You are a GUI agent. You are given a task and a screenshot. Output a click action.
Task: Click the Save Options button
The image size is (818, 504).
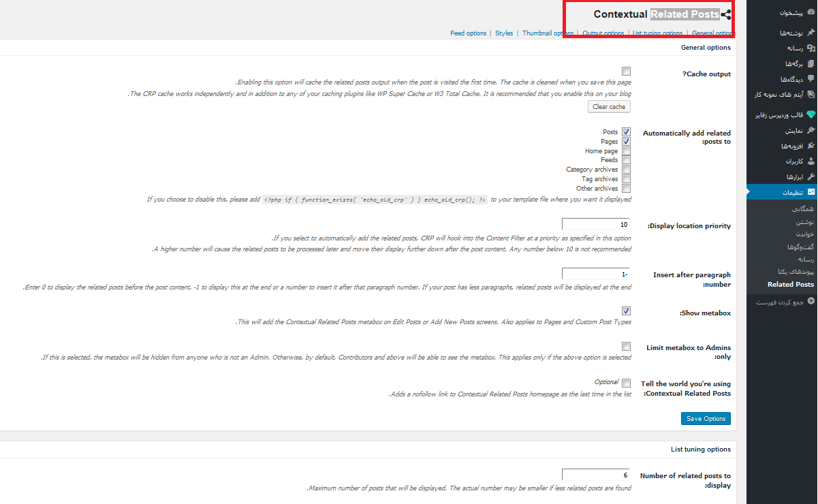[x=706, y=418]
